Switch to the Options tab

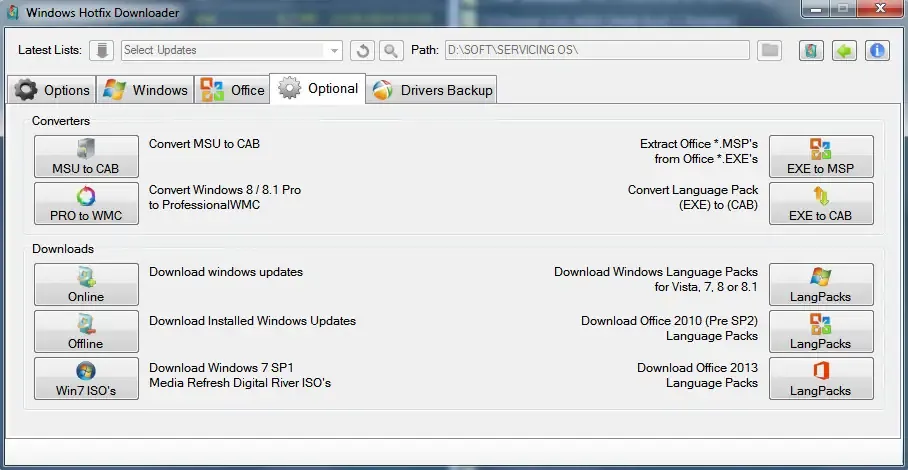[x=53, y=90]
